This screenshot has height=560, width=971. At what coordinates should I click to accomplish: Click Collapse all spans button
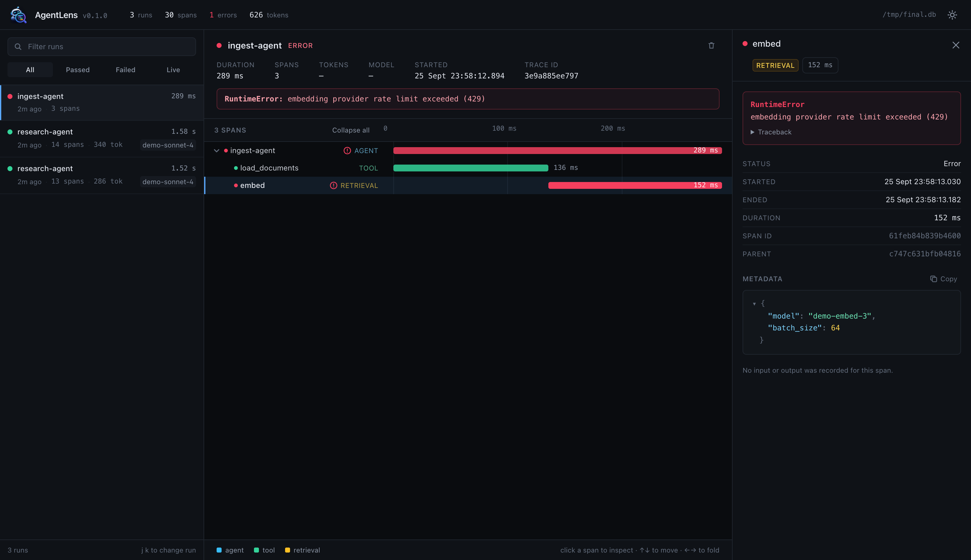[x=350, y=130]
